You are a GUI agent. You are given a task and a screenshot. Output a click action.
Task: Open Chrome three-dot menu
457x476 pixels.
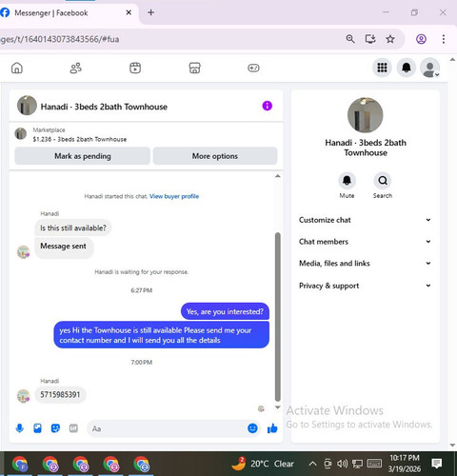click(444, 39)
